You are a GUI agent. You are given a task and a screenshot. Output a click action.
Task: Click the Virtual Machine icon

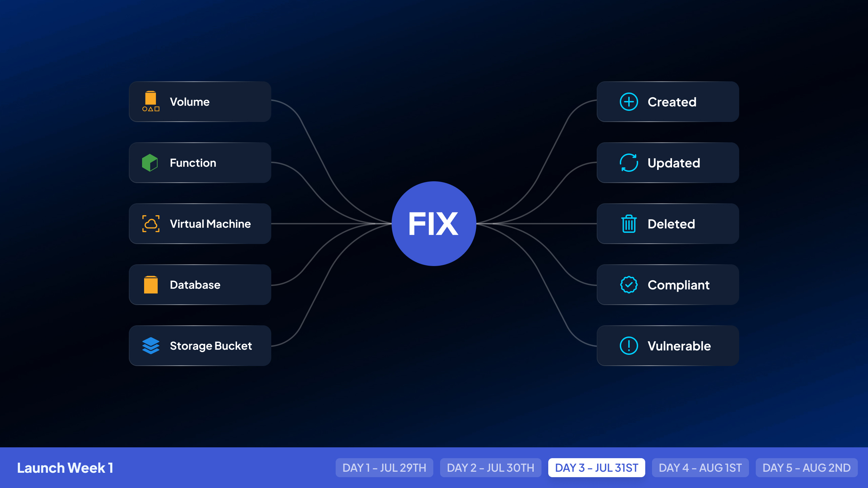pos(151,223)
